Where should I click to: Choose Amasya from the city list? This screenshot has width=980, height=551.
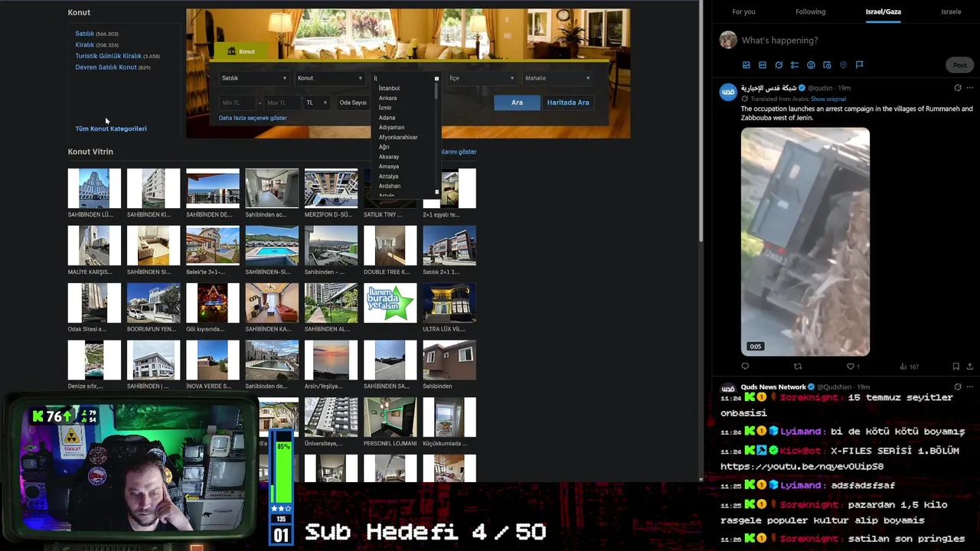(388, 166)
